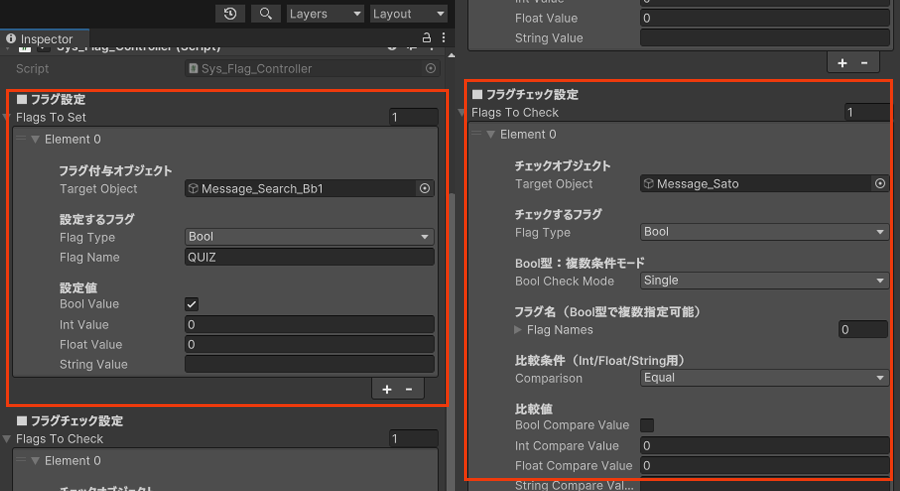
Task: Remove element with minus under Flags To Set
Action: [x=409, y=389]
